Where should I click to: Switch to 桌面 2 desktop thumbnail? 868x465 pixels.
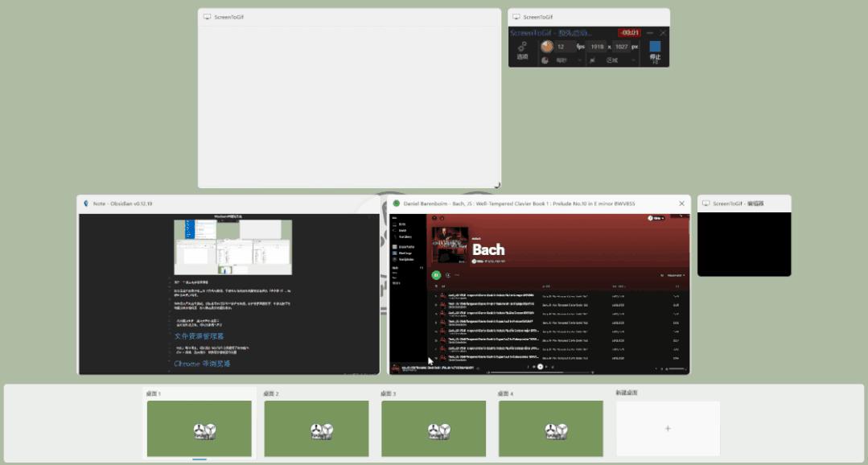pyautogui.click(x=316, y=429)
